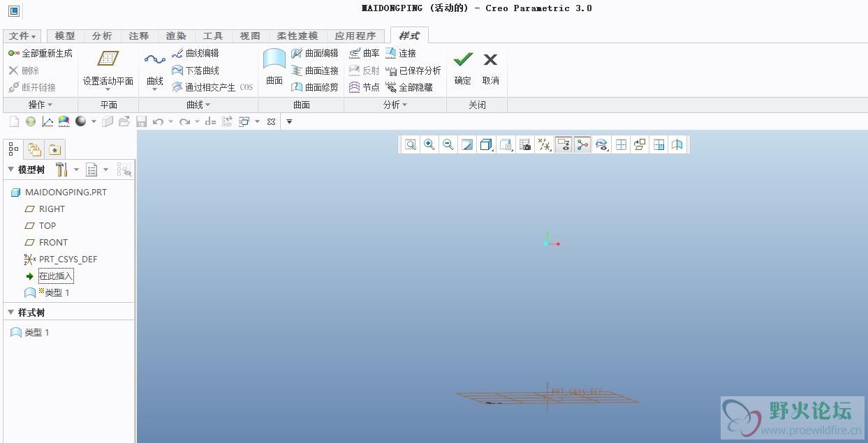Switch to the 渲染 tab
The width and height of the screenshot is (868, 443).
coord(176,36)
